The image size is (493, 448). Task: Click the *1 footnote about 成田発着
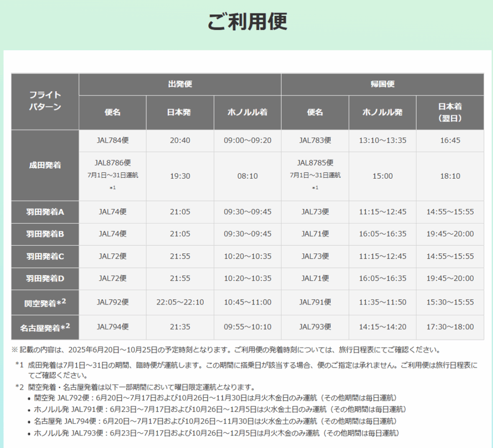246,370
